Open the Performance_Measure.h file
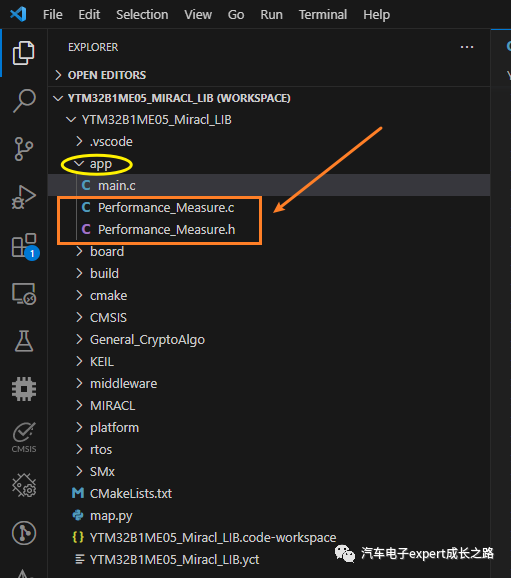 click(269, 229)
